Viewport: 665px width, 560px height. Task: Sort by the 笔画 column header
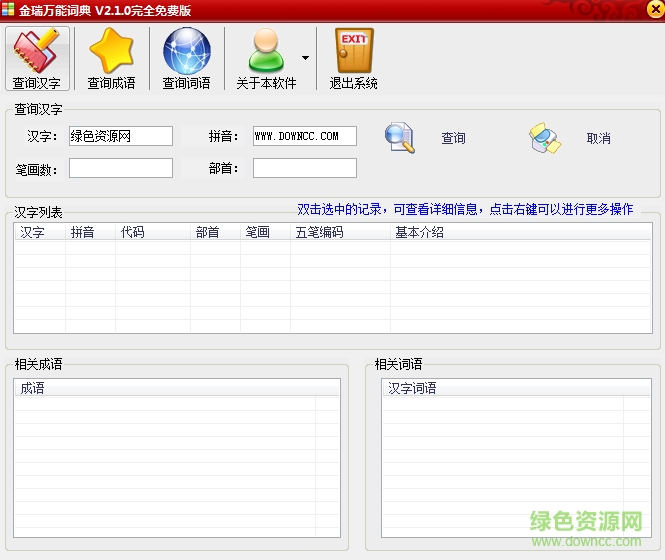tap(265, 232)
